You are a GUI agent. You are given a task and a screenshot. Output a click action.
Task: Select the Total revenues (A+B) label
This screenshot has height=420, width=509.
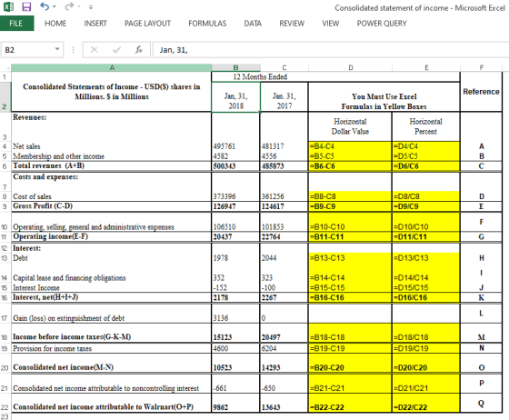click(x=111, y=165)
